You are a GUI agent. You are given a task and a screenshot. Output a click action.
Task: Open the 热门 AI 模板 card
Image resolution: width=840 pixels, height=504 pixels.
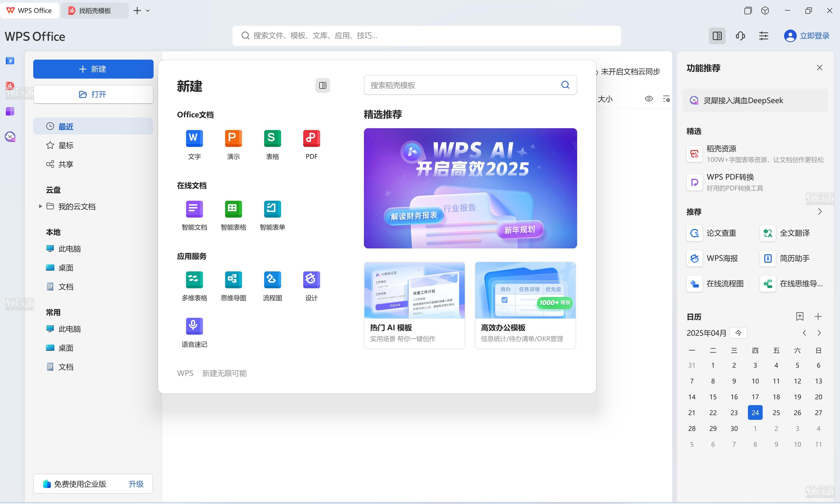414,305
